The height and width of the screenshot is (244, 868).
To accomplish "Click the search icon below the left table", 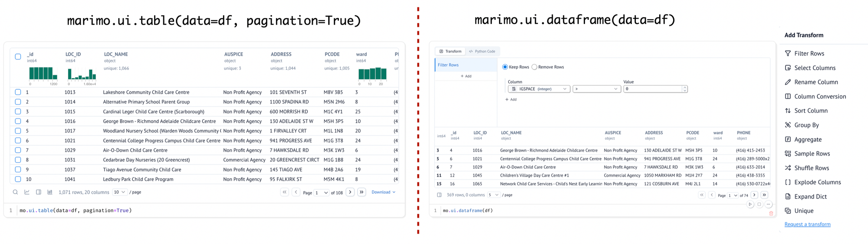I will [x=15, y=192].
